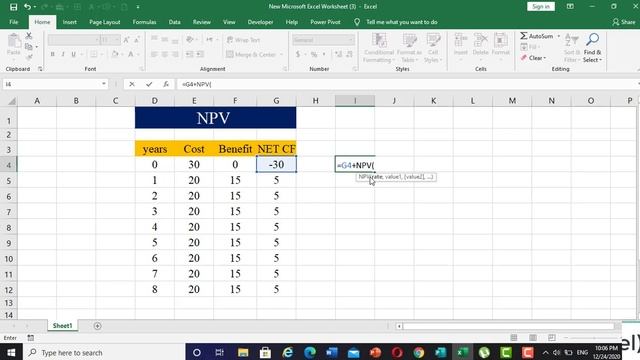
Task: Click the Undo arrow icon
Action: point(27,7)
